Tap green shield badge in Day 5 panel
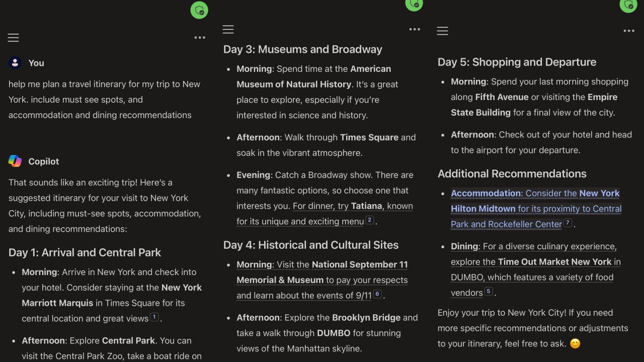Screen dimensions: 644x362 (x=628, y=5)
